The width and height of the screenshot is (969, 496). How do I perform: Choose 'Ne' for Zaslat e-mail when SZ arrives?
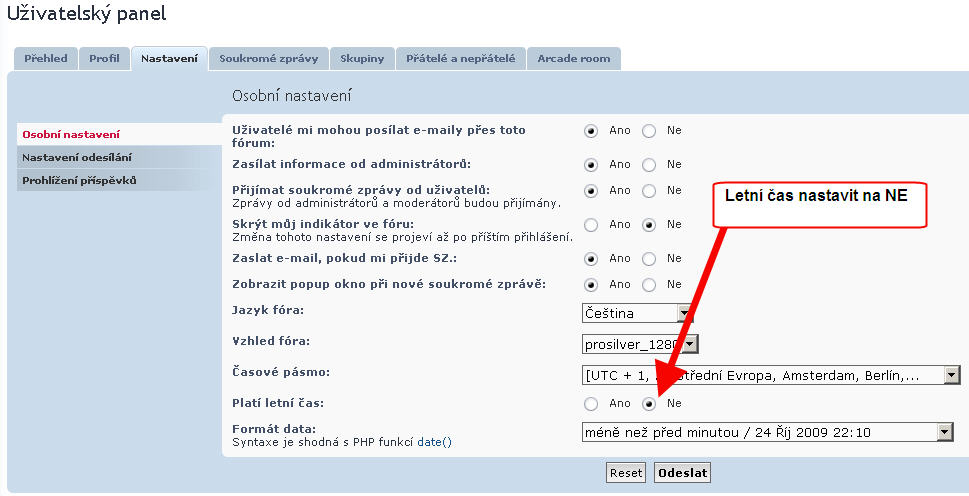click(x=649, y=258)
